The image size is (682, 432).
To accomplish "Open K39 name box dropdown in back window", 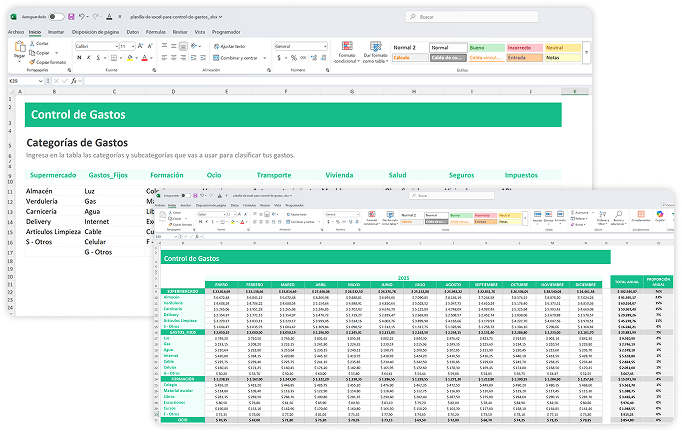I will pos(40,81).
